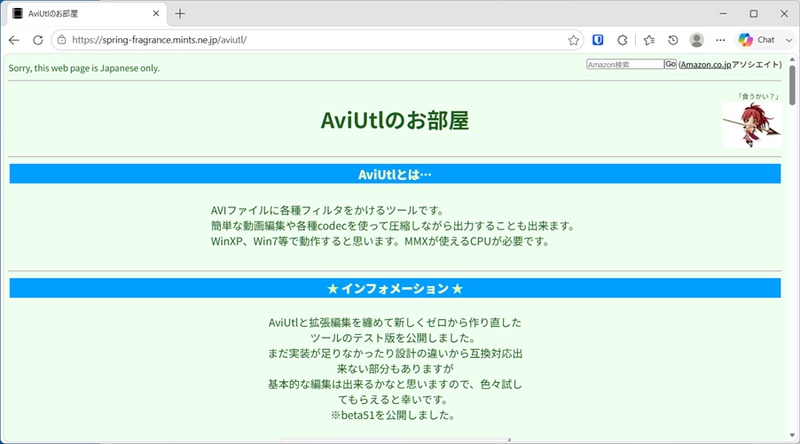Viewport: 800px width, 444px height.
Task: Click the red-haired character image
Action: [752, 125]
